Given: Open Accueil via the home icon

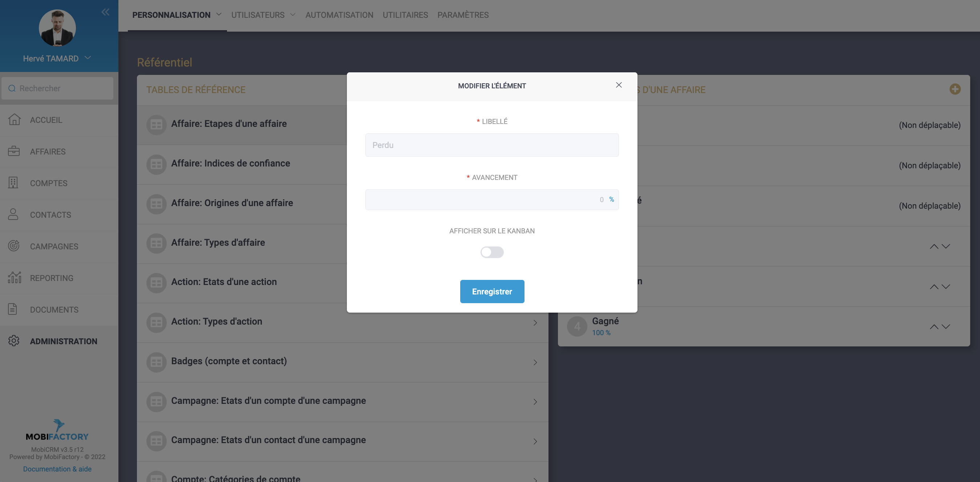Looking at the screenshot, I should (x=14, y=120).
